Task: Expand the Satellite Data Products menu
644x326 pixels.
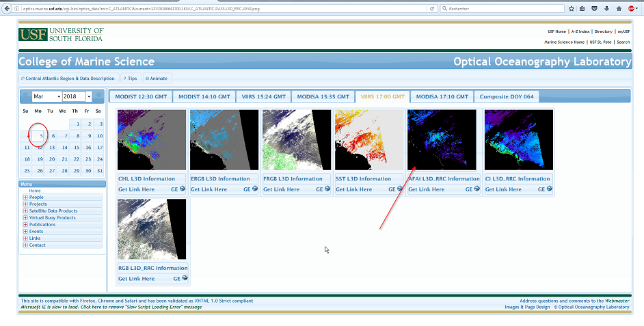Action: click(x=26, y=210)
